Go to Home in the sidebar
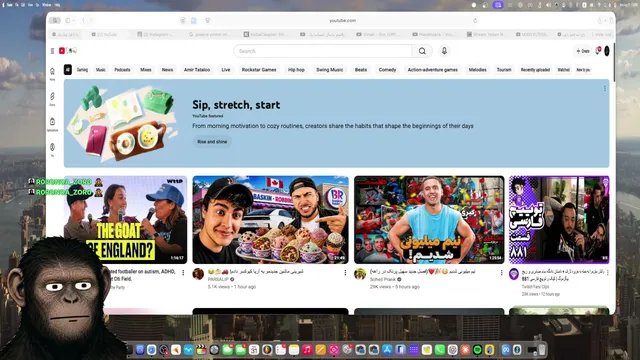The image size is (640, 360). [x=52, y=73]
